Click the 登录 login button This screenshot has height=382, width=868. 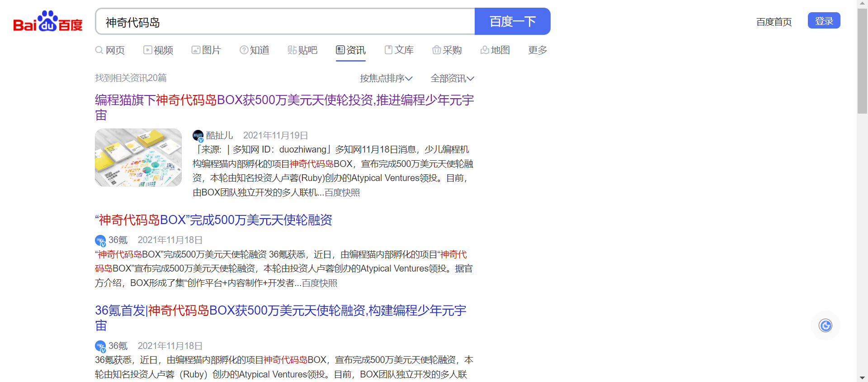point(824,21)
